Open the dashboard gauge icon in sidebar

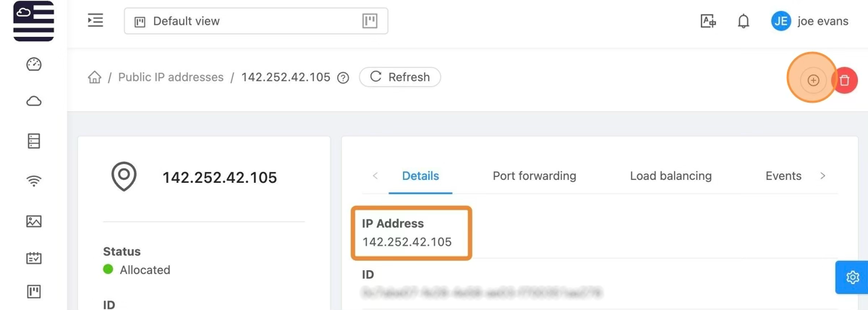pyautogui.click(x=34, y=64)
